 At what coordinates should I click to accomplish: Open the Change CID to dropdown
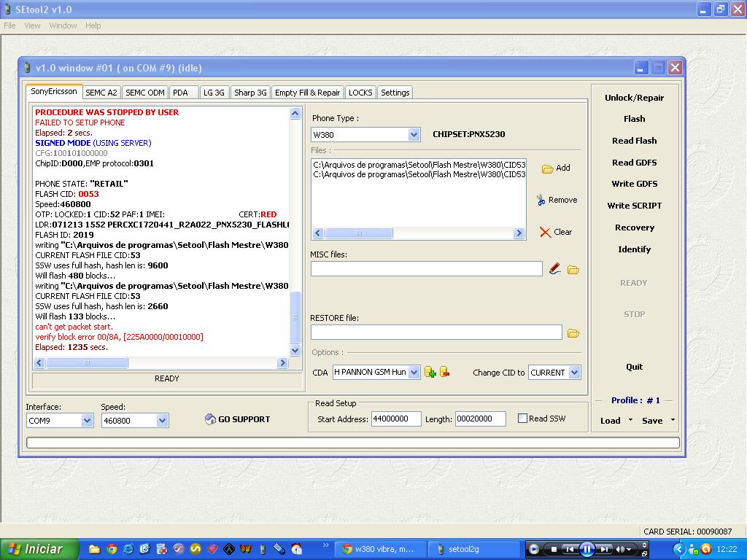(x=575, y=373)
